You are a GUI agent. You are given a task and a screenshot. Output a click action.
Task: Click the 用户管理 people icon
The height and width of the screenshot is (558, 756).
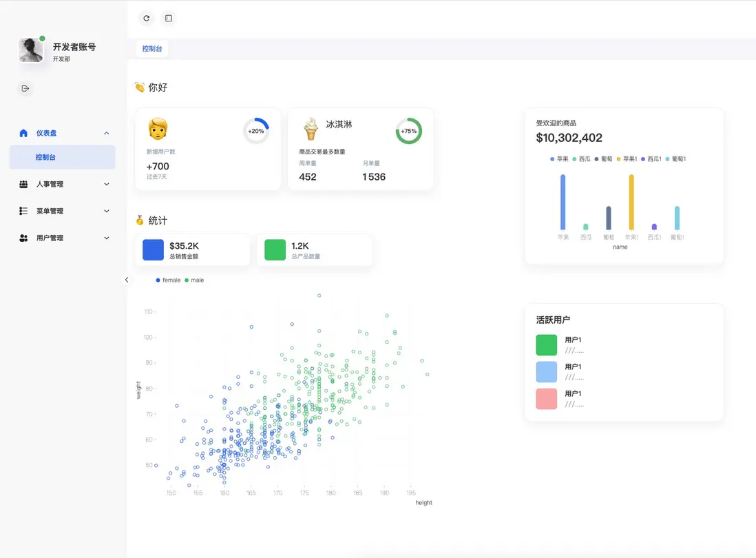coord(23,238)
